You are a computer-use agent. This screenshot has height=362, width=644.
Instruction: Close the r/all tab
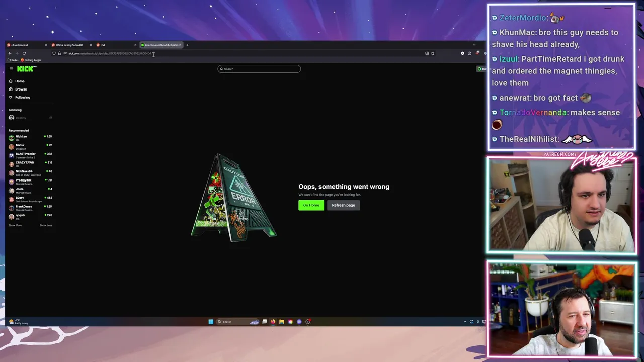(x=135, y=45)
